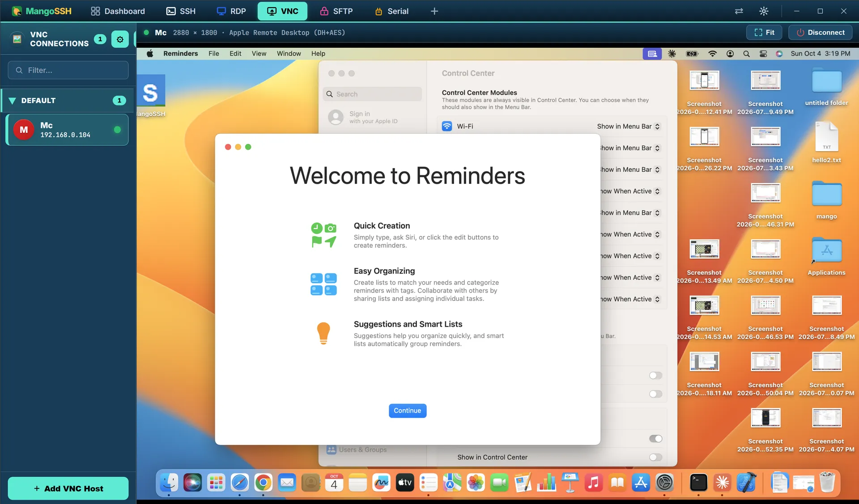Click the Filter input field
The image size is (859, 504).
[68, 70]
